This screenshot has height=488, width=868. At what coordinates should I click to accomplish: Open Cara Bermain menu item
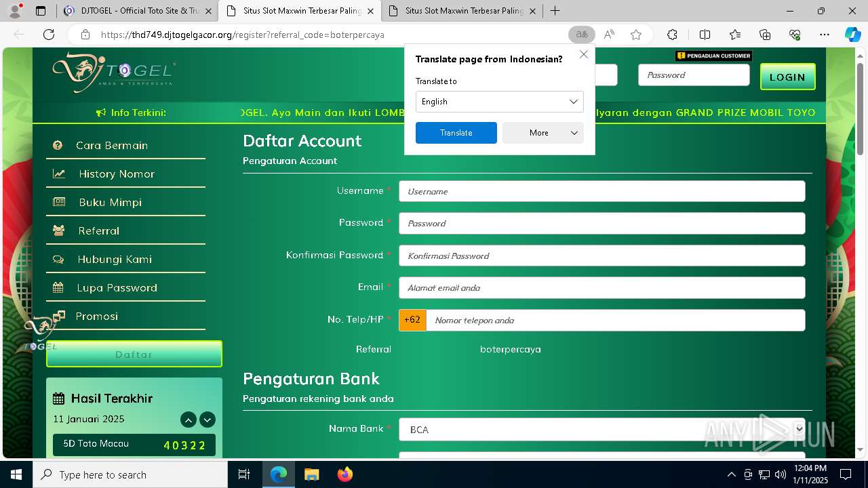click(125, 145)
